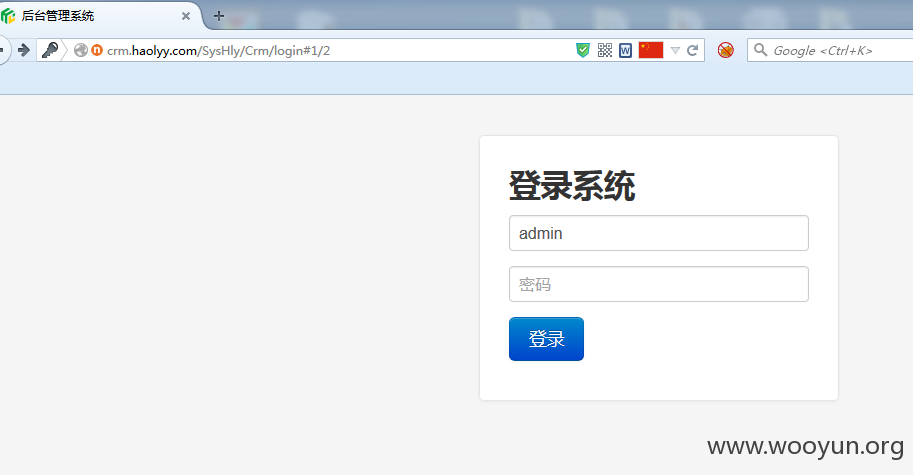
Task: Click the address bar URL text
Action: click(218, 51)
